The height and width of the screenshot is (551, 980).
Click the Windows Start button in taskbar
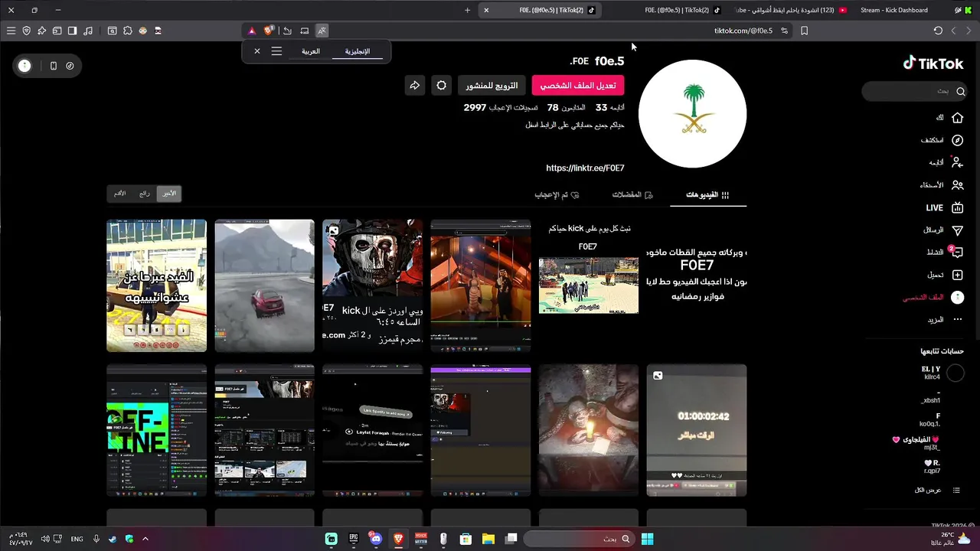pos(647,539)
